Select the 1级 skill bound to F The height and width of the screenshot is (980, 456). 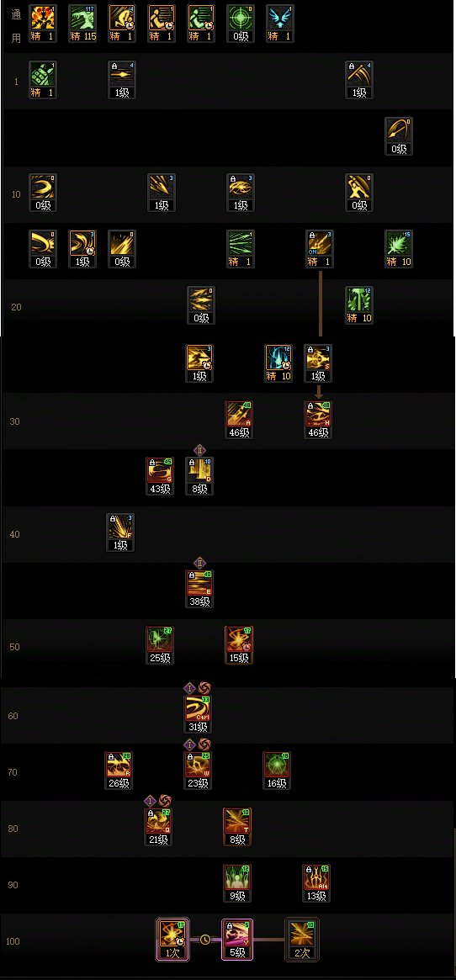pyautogui.click(x=120, y=532)
